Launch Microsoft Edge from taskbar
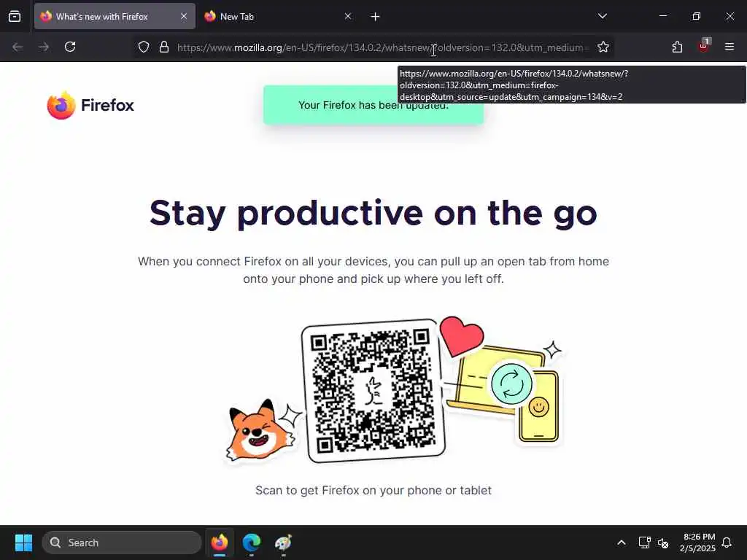Viewport: 747px width, 560px height. (x=252, y=542)
